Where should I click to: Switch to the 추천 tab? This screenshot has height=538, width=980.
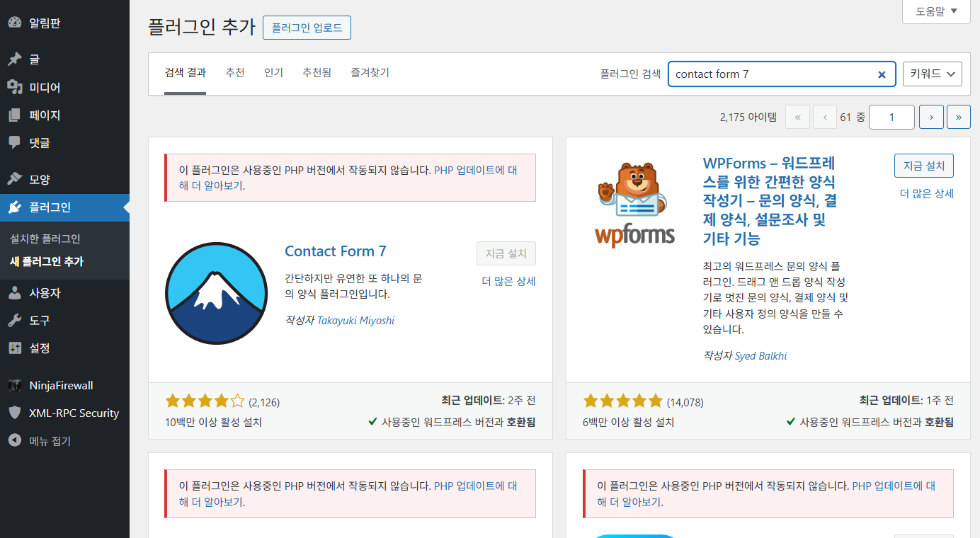[235, 73]
